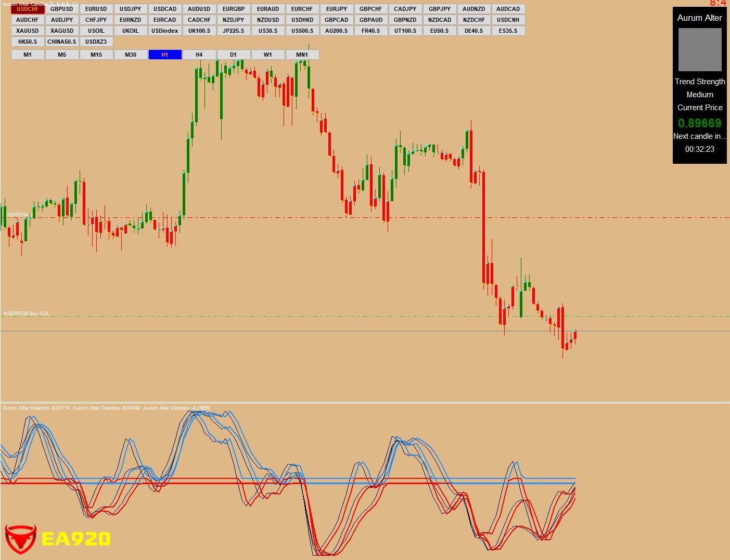Screen dimensions: 730x560
Task: Choose the USDindex symbol
Action: point(165,31)
